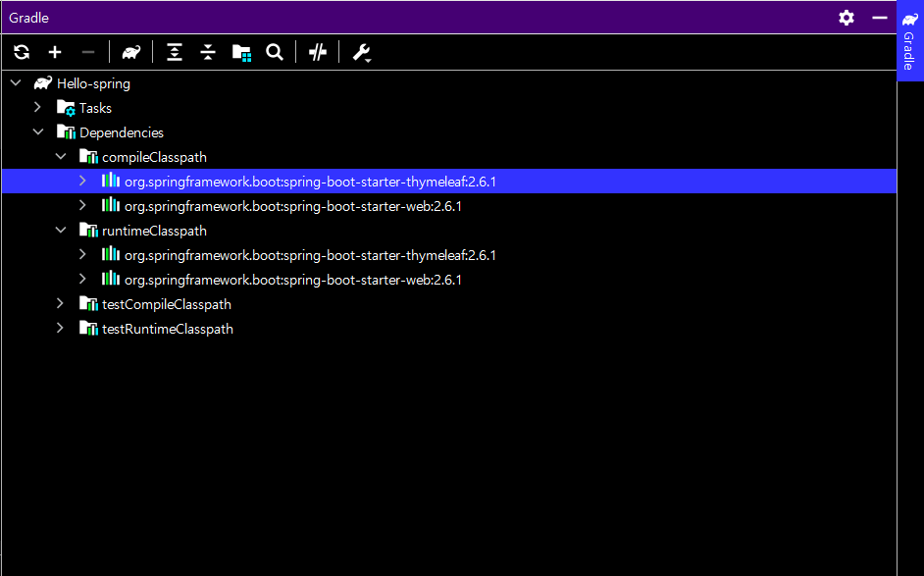Expand thymeleaf dependency under runtimeClasspath
This screenshot has width=924, height=576.
(82, 255)
